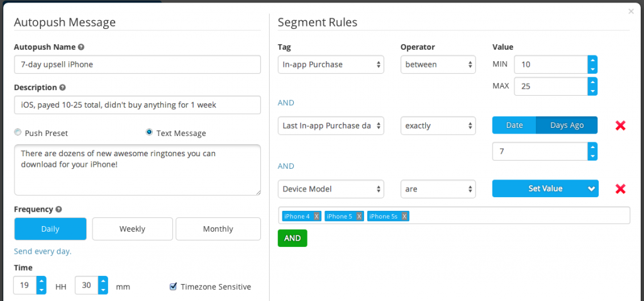Toggle the Timezone Sensitive checkbox
644x301 pixels.
174,286
